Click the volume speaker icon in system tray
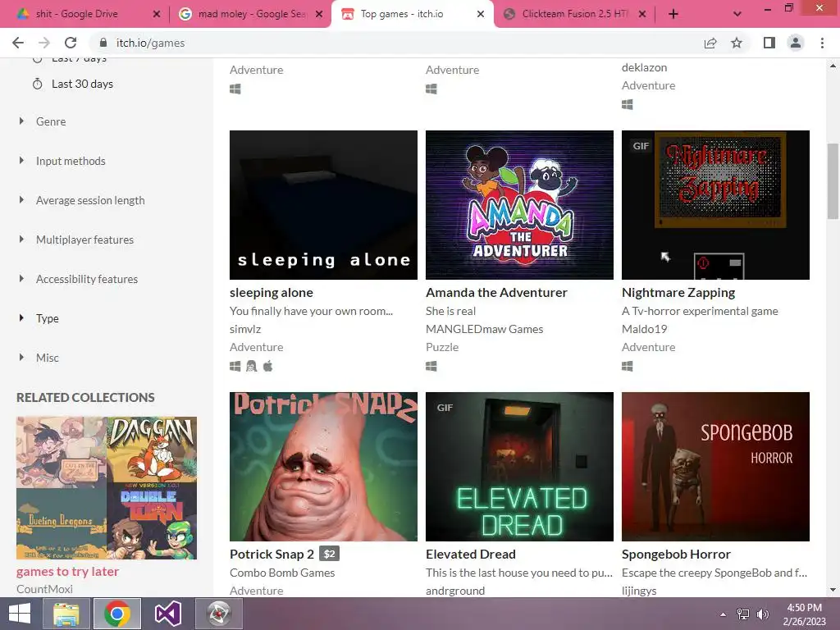 point(762,614)
